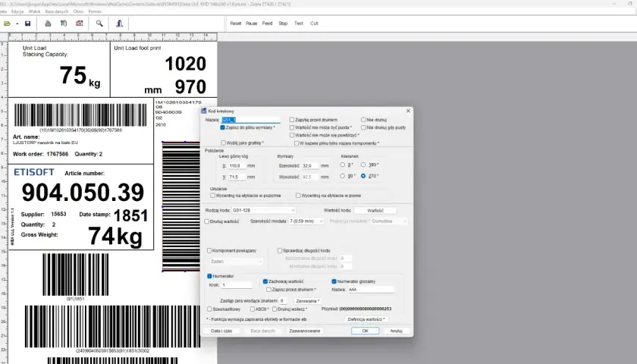637x364 pixels.
Task: Enable Wyślij jako grafikę checkbox
Action: (223, 143)
